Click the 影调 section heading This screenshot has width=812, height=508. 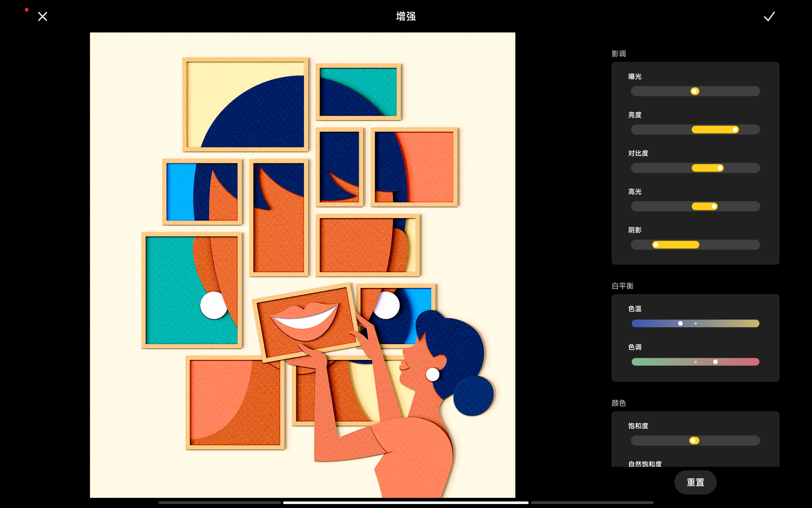[x=618, y=54]
